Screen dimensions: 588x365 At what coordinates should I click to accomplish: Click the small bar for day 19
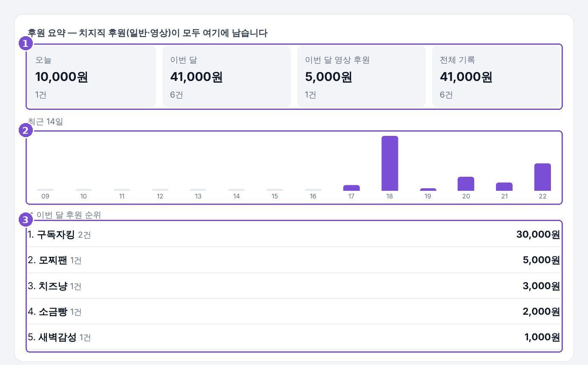(428, 190)
